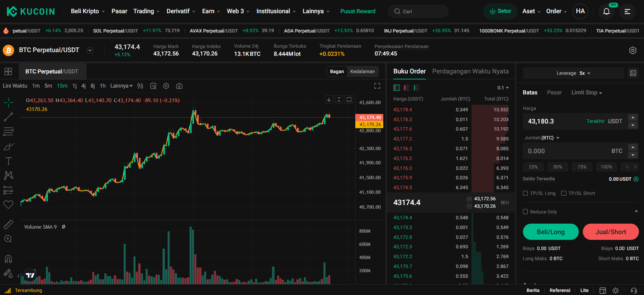Switch to Perdagangan Waktu Nyata tab
This screenshot has height=295, width=644.
point(471,71)
